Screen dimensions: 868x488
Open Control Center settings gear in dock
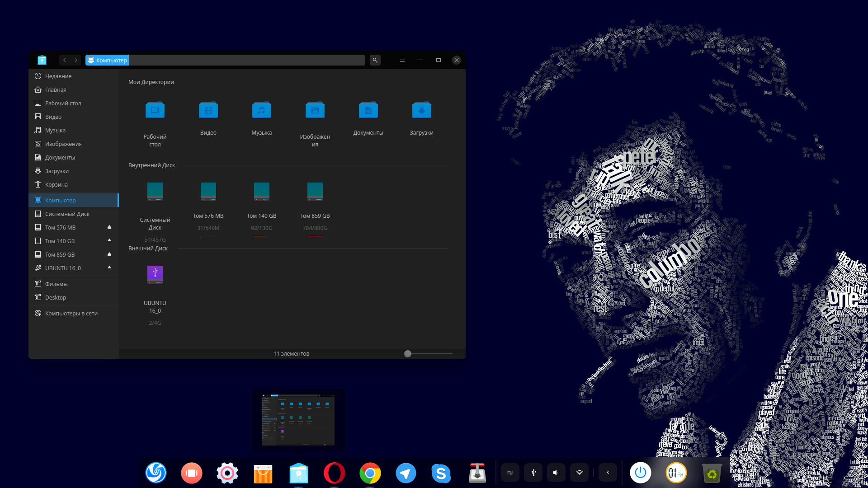coord(227,473)
